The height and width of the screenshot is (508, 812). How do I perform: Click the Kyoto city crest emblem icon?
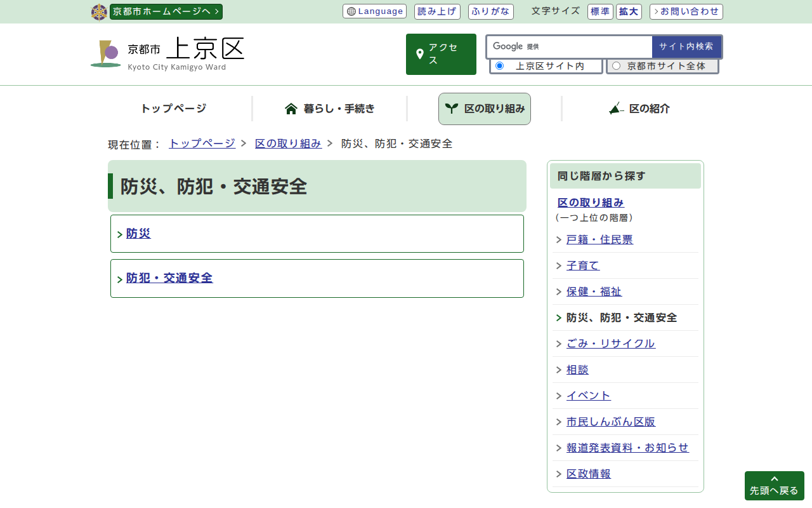tap(99, 12)
